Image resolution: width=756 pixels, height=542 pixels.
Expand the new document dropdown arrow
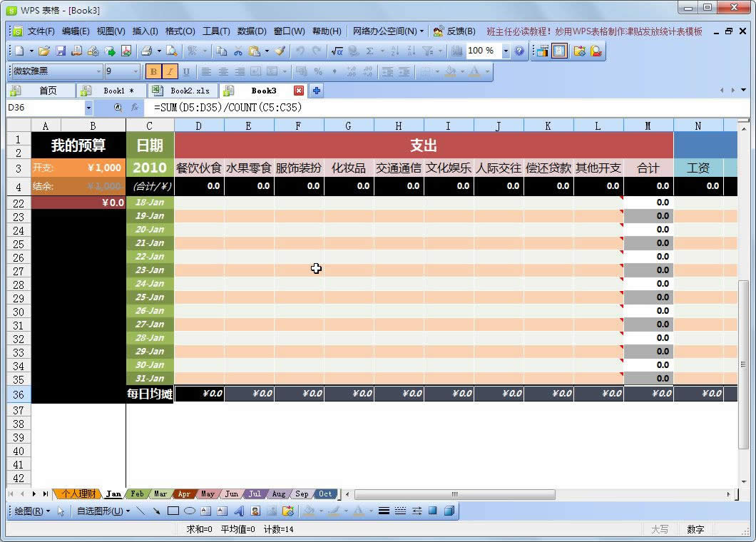pyautogui.click(x=32, y=51)
